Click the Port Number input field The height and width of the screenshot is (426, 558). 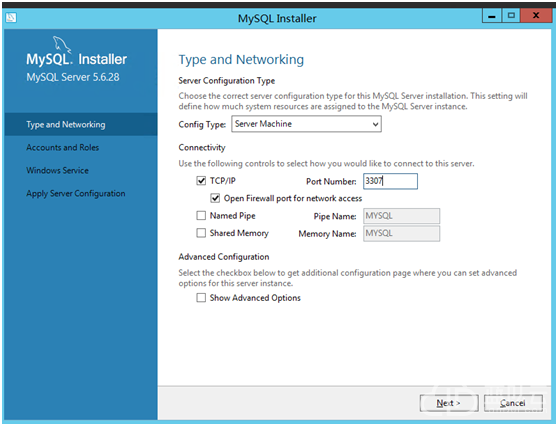coord(390,181)
